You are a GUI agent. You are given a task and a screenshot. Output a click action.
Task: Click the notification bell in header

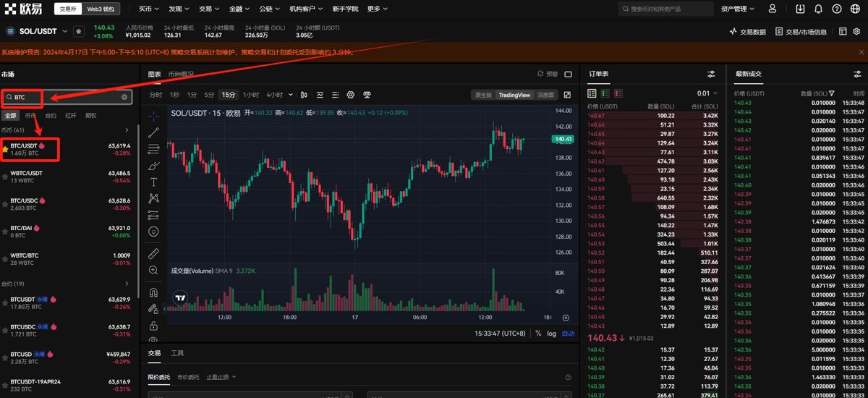tap(818, 9)
